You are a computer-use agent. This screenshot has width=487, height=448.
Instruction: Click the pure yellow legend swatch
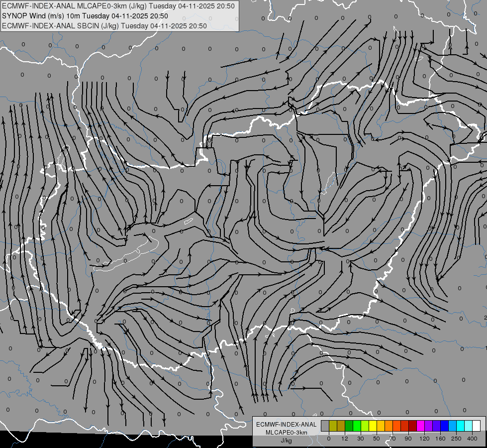pos(373,426)
